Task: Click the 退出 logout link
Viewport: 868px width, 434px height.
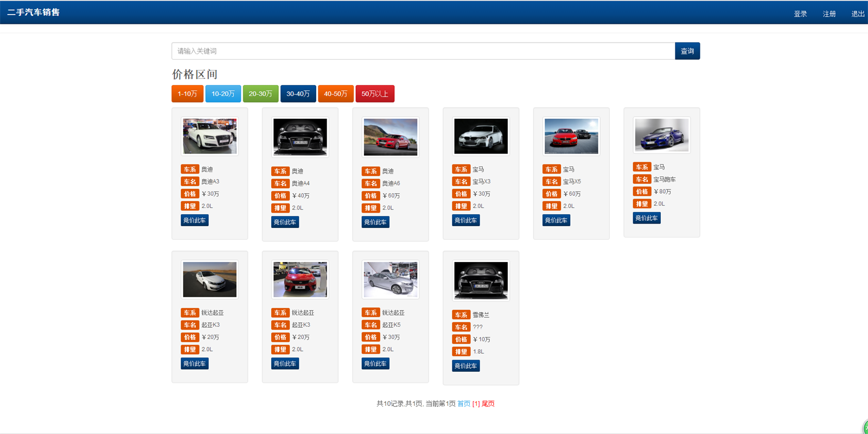Action: (858, 14)
